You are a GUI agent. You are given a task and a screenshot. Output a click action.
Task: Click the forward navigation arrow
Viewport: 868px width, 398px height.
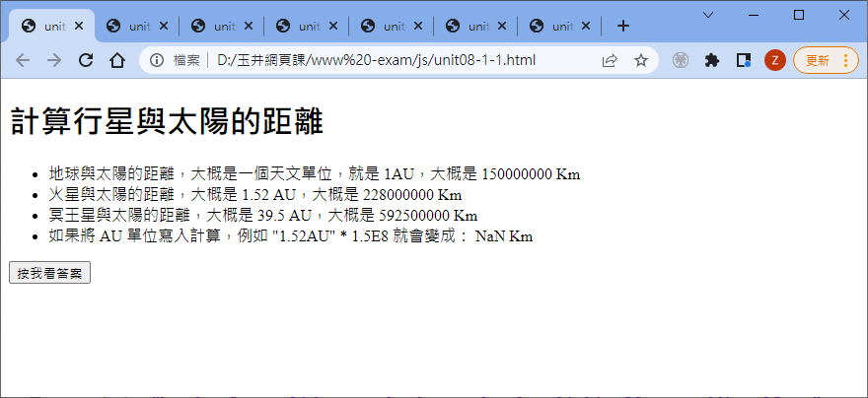click(x=54, y=60)
